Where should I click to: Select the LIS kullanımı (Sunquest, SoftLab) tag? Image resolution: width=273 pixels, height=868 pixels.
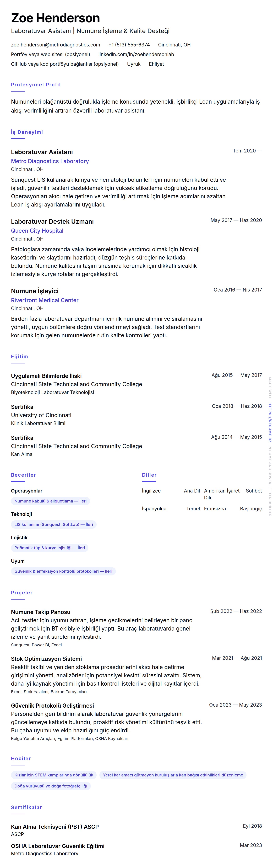[x=53, y=525]
